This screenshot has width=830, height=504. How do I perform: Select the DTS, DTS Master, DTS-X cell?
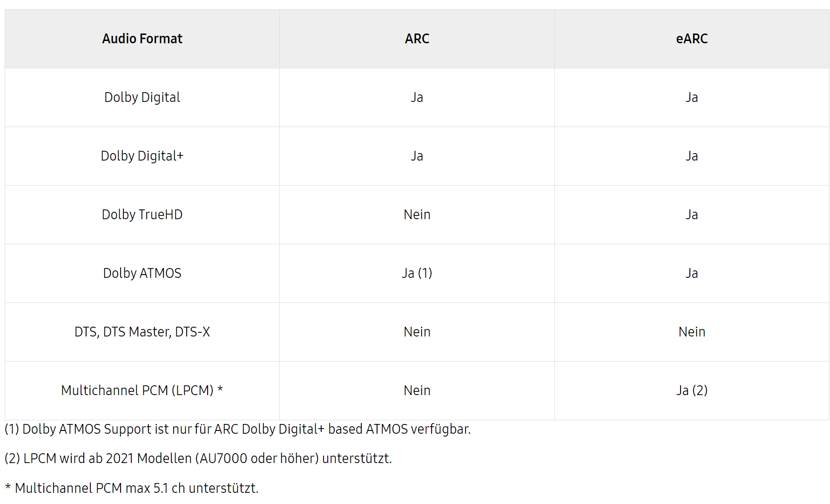[x=142, y=332]
